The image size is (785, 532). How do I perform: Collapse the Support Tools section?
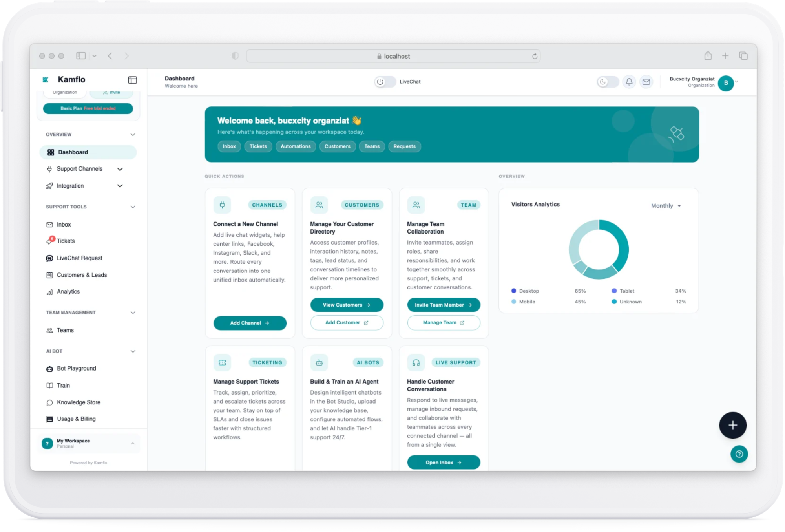click(x=133, y=207)
